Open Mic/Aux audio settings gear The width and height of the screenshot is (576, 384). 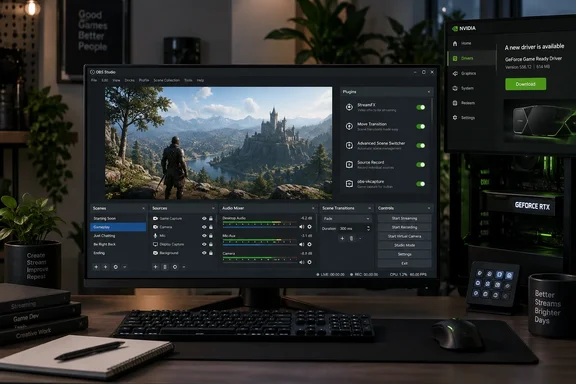(309, 244)
